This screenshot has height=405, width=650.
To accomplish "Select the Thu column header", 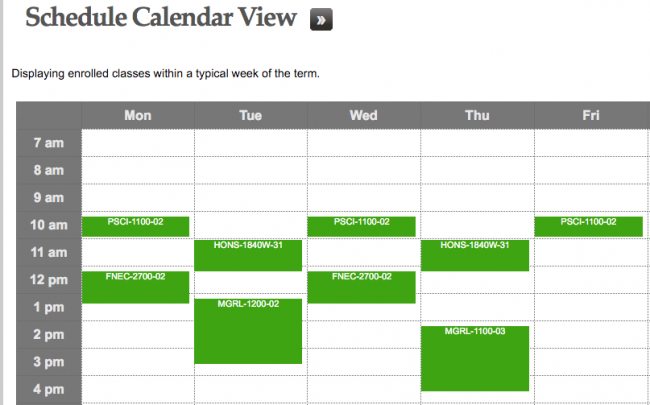I will 477,116.
